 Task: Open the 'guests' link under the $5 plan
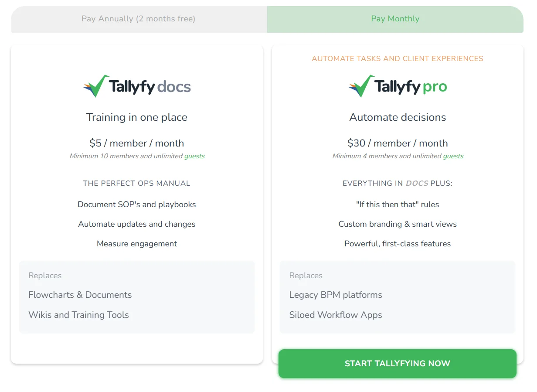pyautogui.click(x=195, y=156)
